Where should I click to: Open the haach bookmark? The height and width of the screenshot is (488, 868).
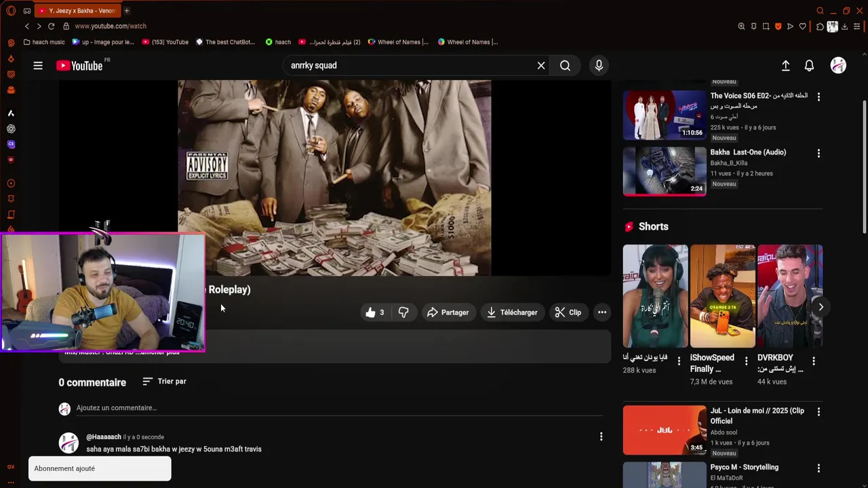pyautogui.click(x=278, y=42)
